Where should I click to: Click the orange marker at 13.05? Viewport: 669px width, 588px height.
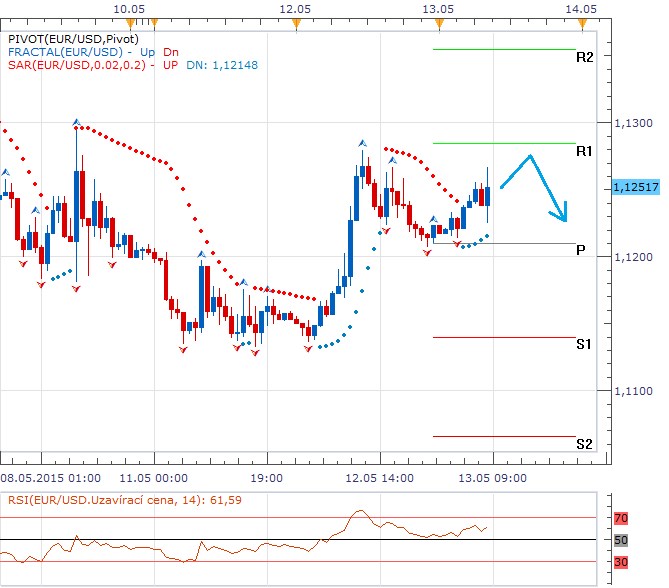[439, 22]
